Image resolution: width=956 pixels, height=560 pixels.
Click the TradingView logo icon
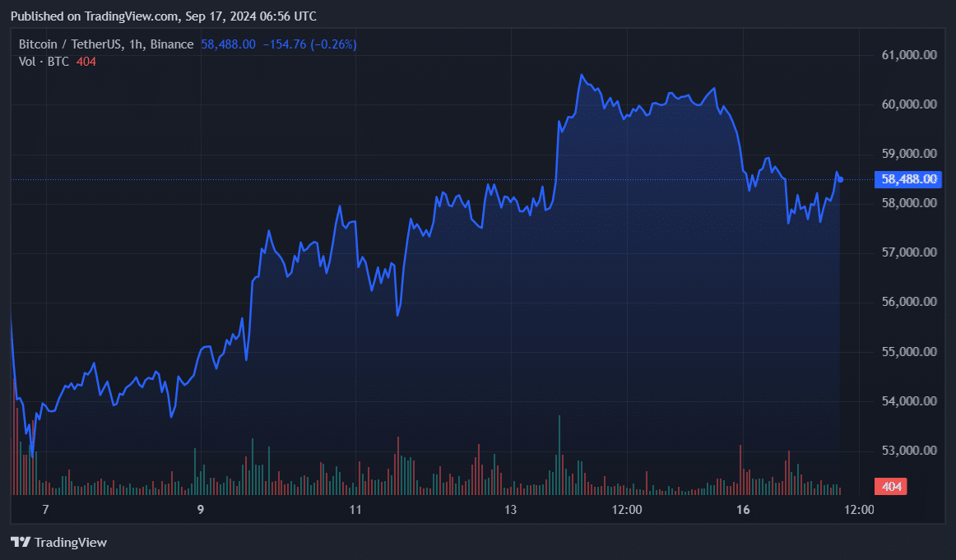tap(18, 542)
